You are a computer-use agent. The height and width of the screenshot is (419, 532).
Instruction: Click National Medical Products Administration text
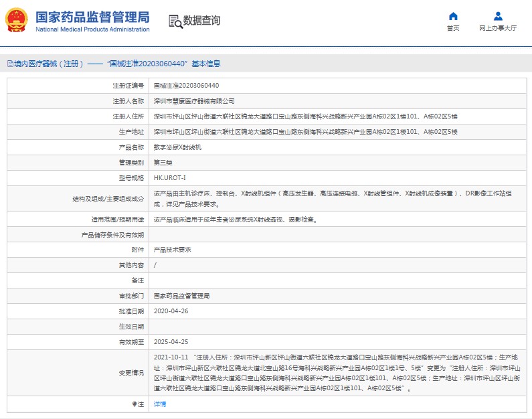point(92,29)
